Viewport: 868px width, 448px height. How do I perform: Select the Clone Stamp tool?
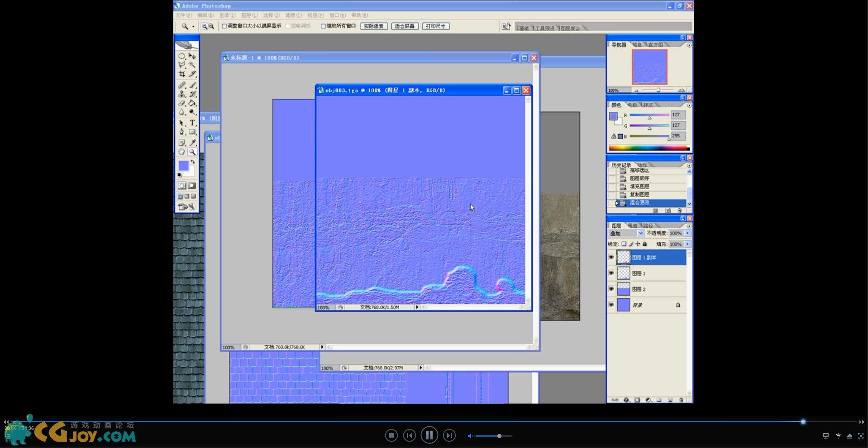pos(181,94)
